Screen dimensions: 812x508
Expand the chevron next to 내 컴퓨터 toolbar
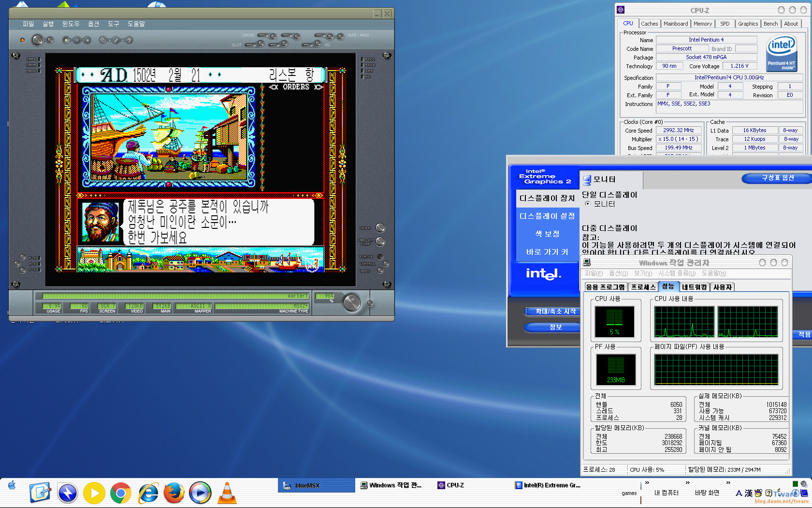[x=687, y=483]
